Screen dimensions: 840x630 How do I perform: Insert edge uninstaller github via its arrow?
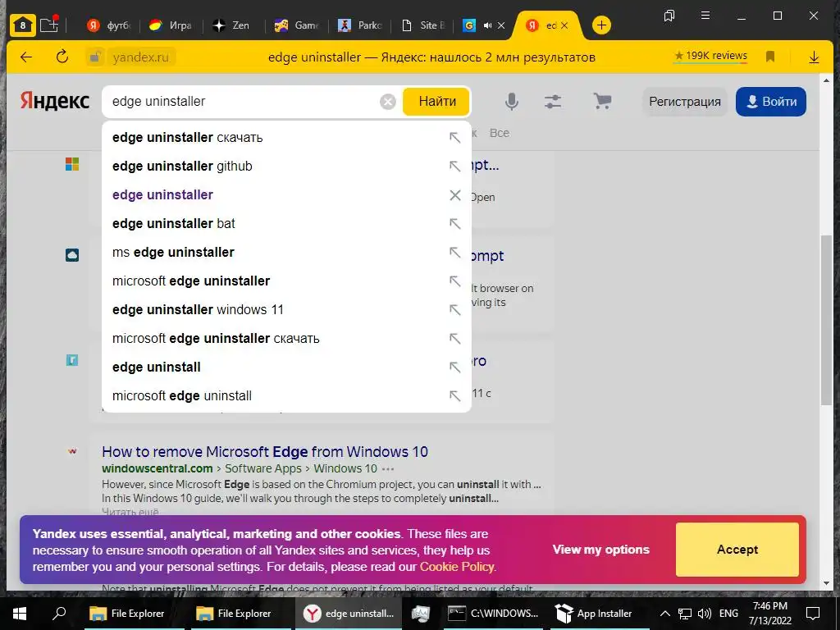click(x=454, y=166)
